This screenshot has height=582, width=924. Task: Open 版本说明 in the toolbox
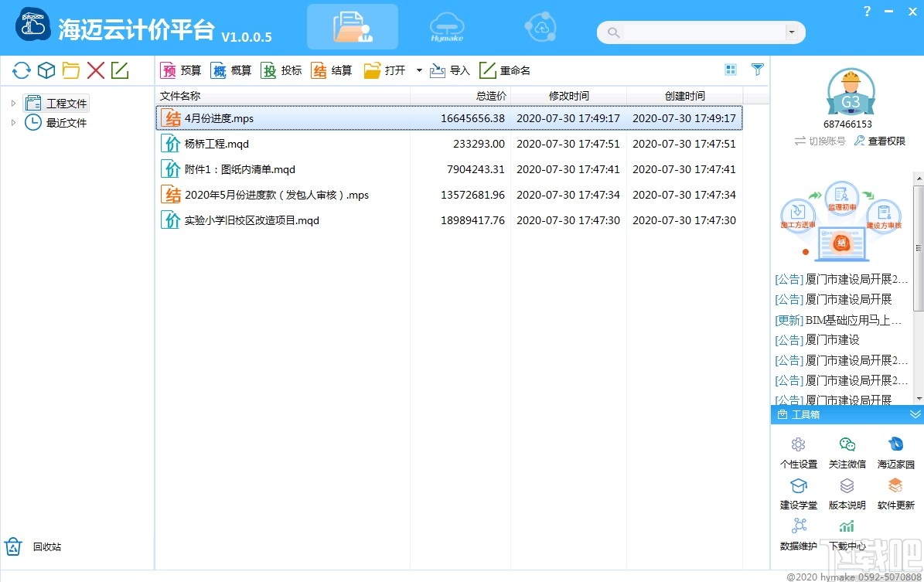coord(847,494)
